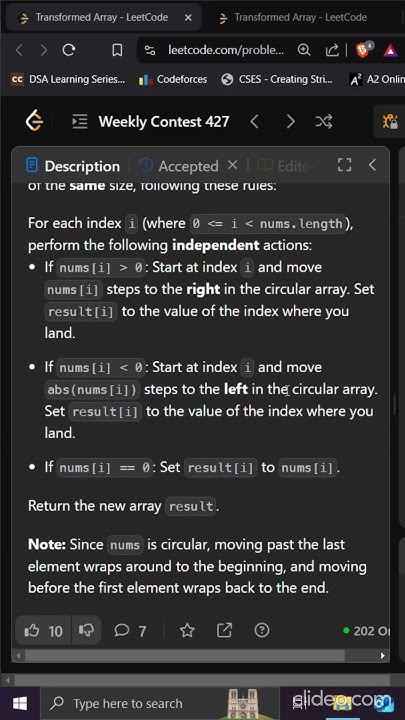
Task: Maximize the description panel
Action: [344, 165]
